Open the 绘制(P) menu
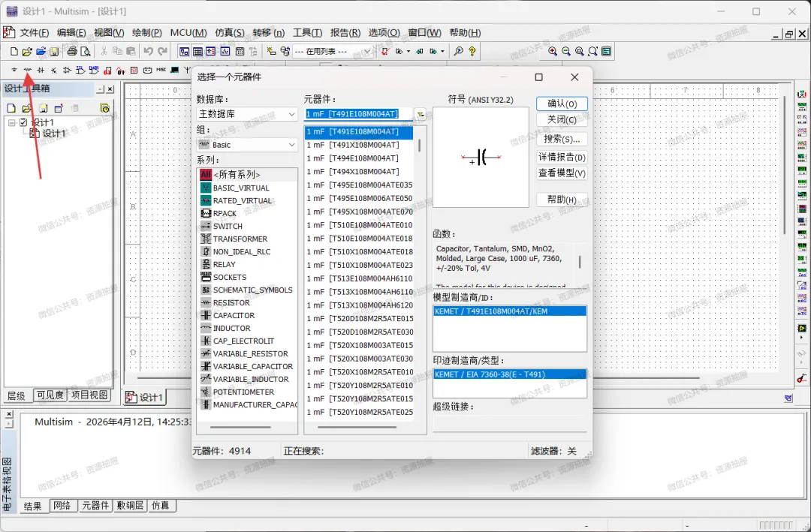 tap(147, 32)
